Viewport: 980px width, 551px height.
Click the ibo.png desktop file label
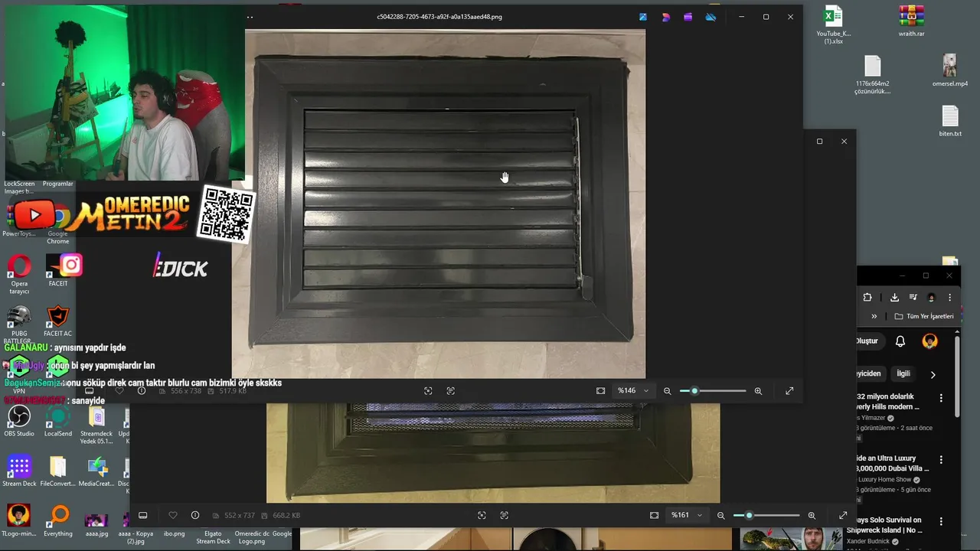click(x=175, y=533)
